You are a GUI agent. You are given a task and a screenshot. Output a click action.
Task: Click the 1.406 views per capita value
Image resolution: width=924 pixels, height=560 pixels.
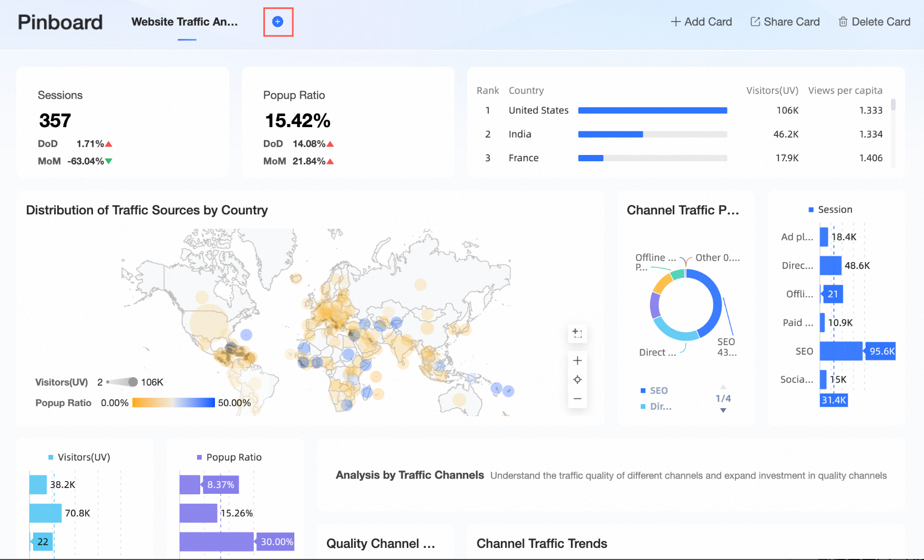[x=871, y=158]
